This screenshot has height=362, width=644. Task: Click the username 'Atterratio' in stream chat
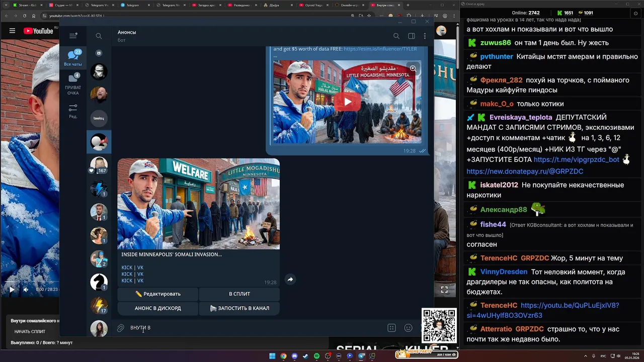pyautogui.click(x=496, y=329)
